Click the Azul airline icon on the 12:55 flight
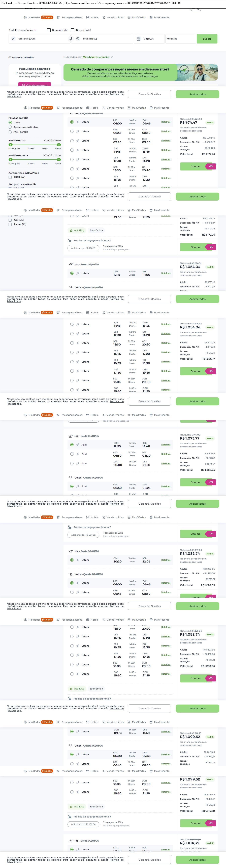 (x=78, y=445)
